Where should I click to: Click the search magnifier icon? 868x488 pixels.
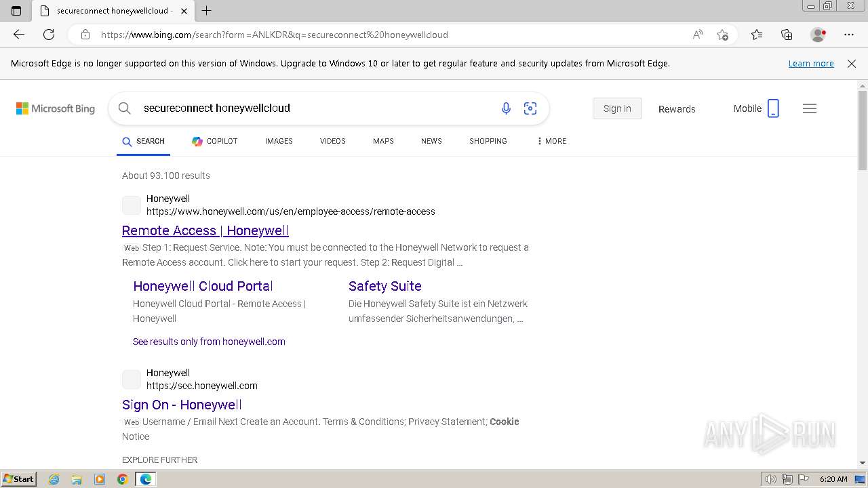(x=124, y=108)
